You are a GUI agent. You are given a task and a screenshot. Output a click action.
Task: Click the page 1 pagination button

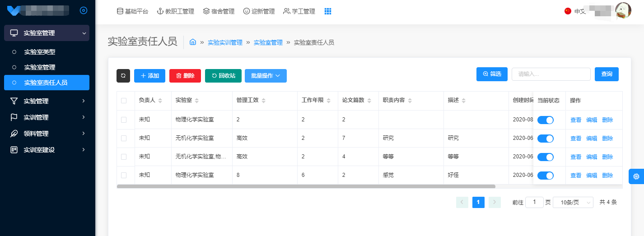click(x=478, y=202)
